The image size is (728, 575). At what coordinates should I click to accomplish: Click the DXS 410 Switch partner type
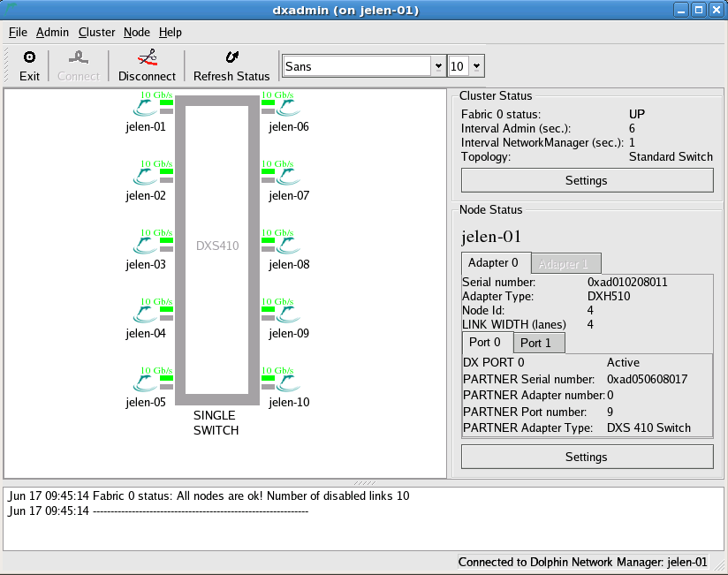[648, 427]
